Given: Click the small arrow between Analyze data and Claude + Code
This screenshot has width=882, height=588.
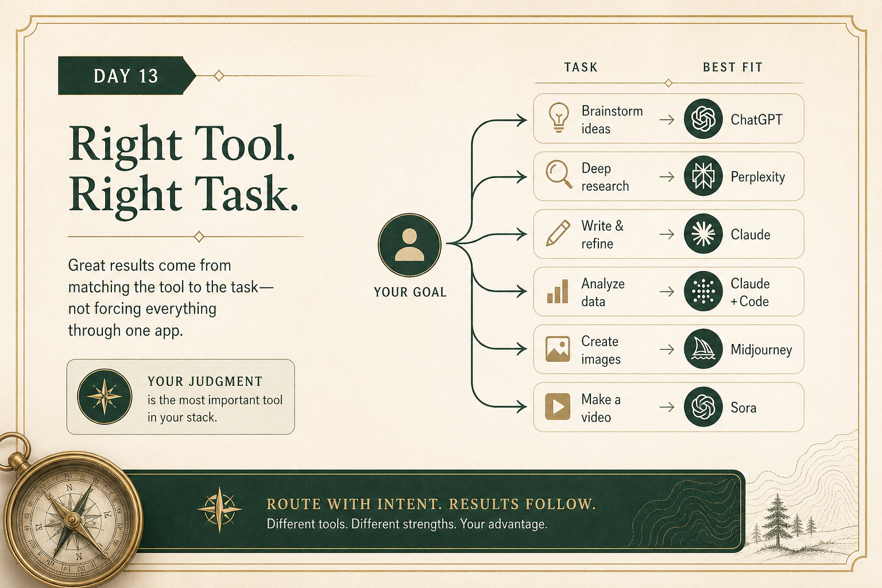Looking at the screenshot, I should tap(667, 292).
